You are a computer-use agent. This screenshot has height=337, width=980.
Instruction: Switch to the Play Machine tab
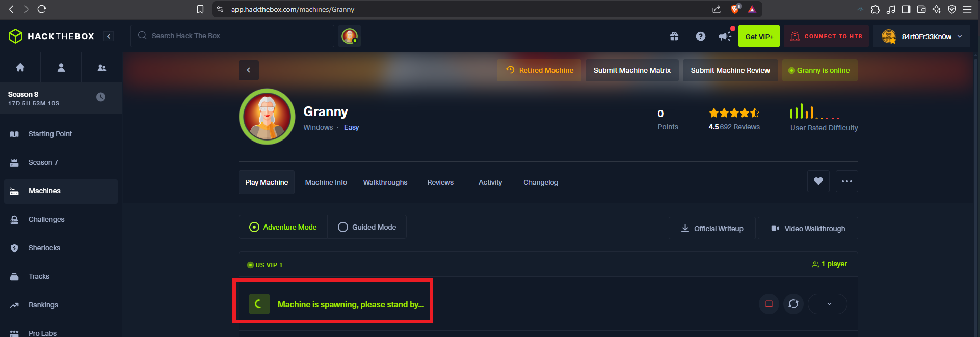267,182
